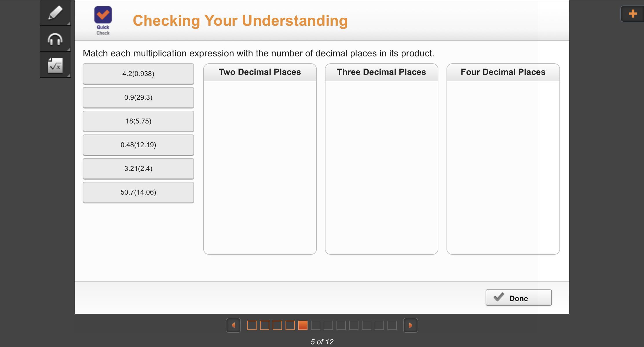This screenshot has height=347, width=644.
Task: Click the Four Decimal Places header
Action: click(503, 72)
